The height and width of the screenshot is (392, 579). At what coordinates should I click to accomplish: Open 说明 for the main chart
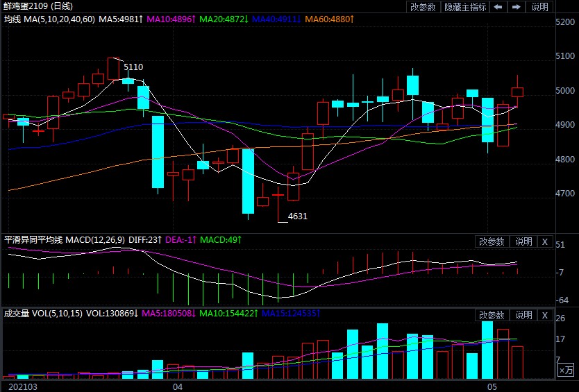pos(540,7)
